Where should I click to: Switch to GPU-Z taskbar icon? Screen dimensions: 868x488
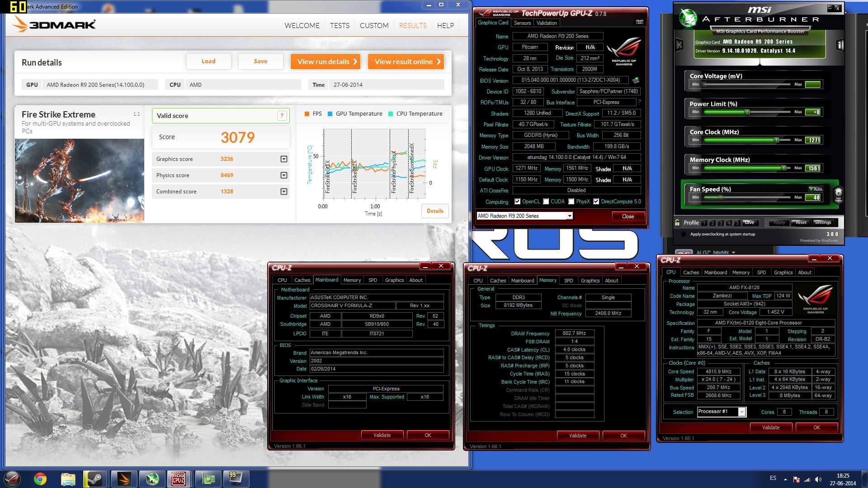(x=208, y=479)
